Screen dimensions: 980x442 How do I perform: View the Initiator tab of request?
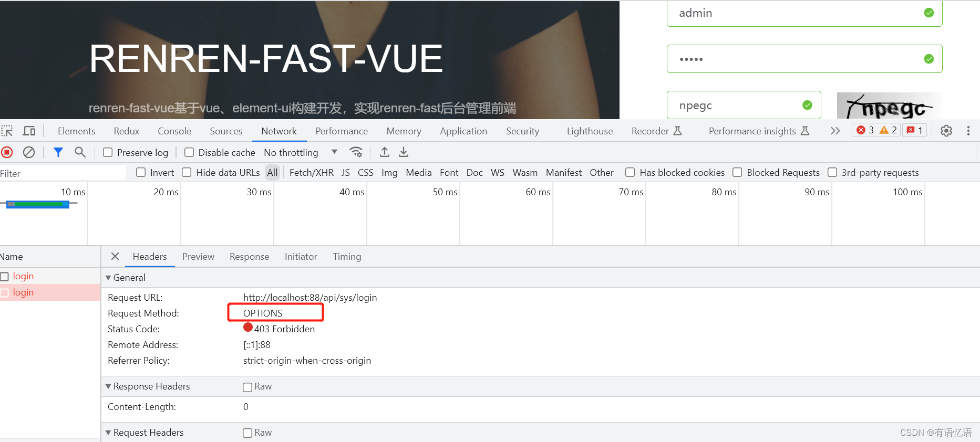click(301, 257)
